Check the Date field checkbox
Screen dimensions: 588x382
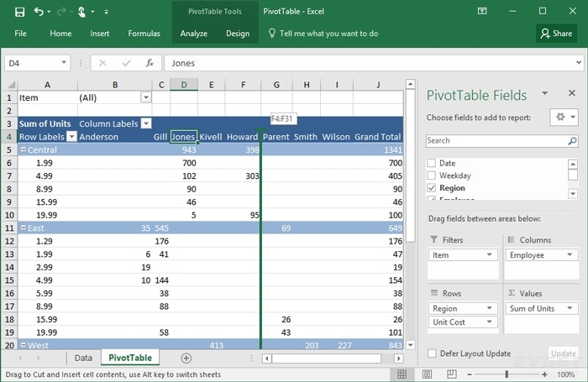tap(432, 163)
